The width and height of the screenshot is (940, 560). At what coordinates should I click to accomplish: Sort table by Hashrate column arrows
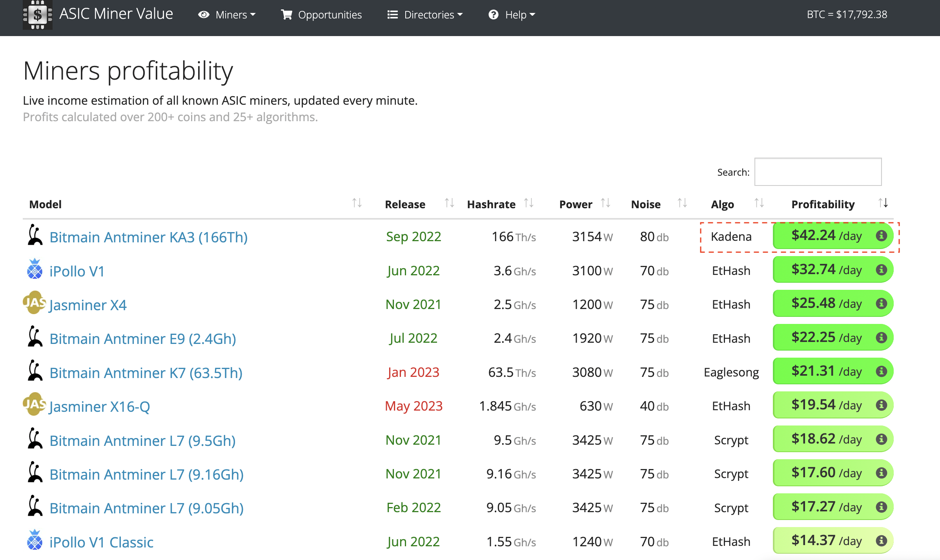click(x=528, y=203)
